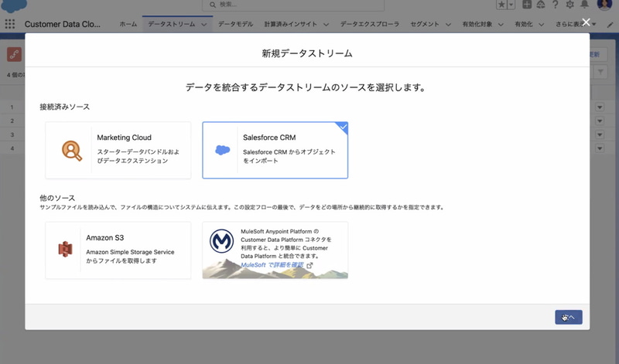
Task: Open row 4 action dropdown in background list
Action: click(600, 148)
